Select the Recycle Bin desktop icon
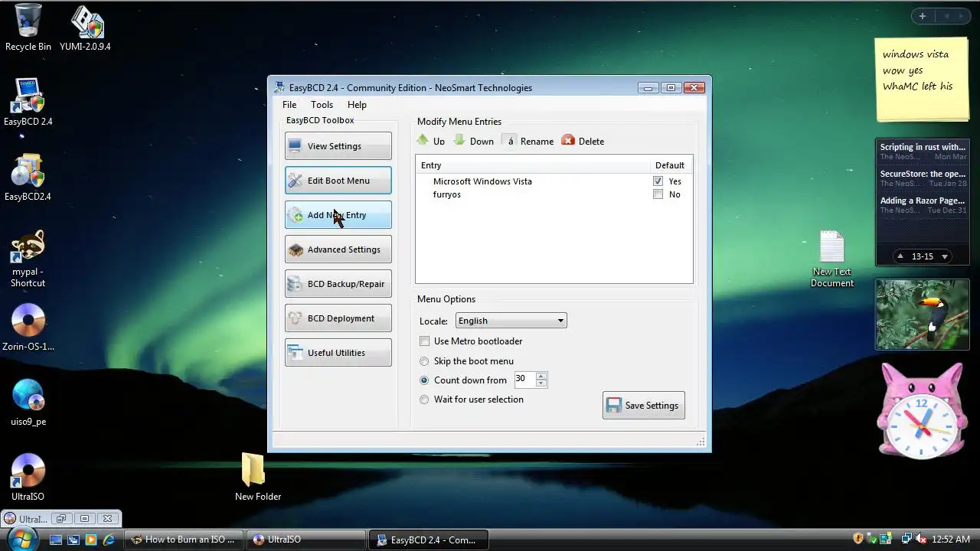Viewport: 980px width, 551px height. (x=28, y=28)
